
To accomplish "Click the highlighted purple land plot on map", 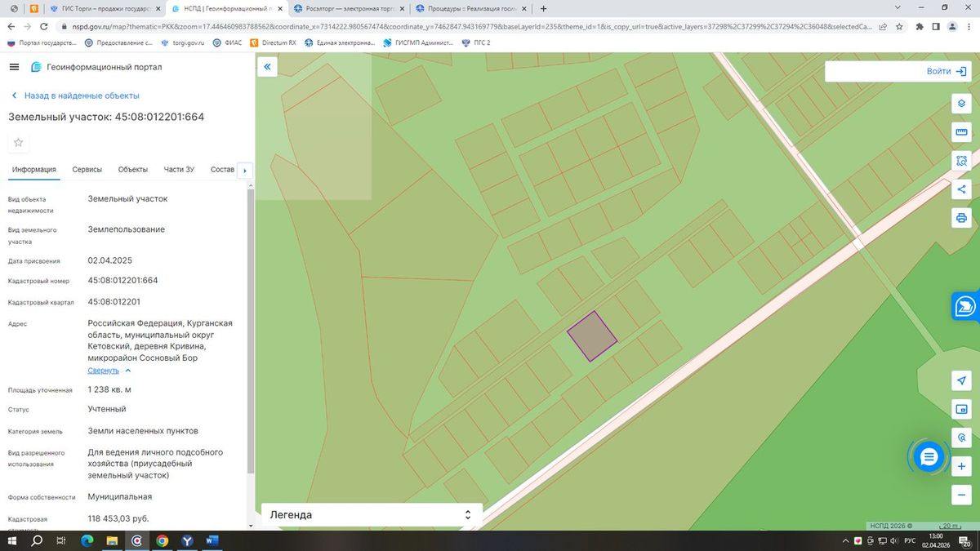I will point(592,335).
